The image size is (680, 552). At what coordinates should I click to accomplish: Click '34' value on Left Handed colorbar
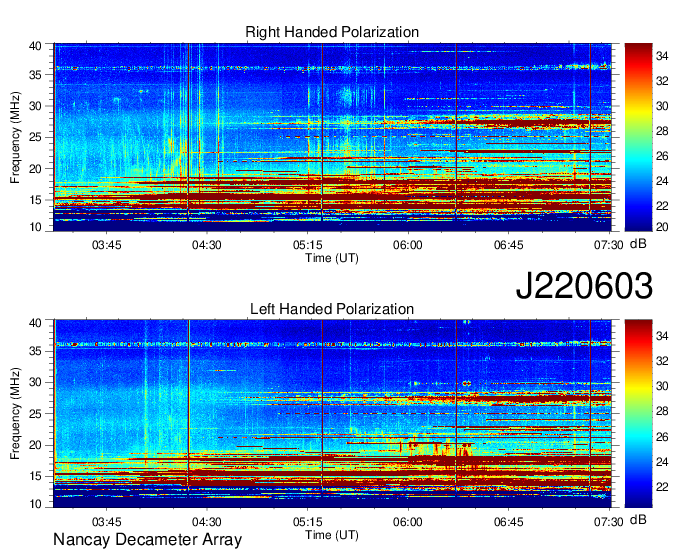[x=662, y=336]
